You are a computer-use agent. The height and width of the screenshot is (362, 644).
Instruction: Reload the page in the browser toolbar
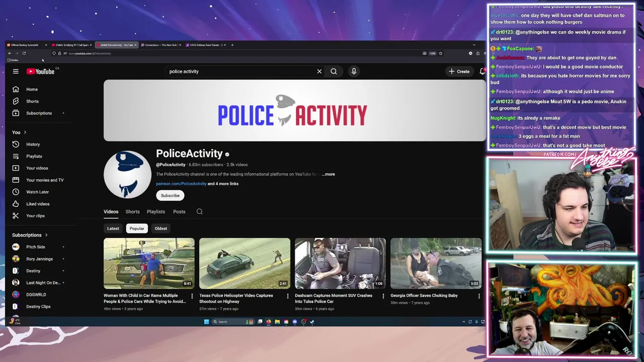[24, 53]
